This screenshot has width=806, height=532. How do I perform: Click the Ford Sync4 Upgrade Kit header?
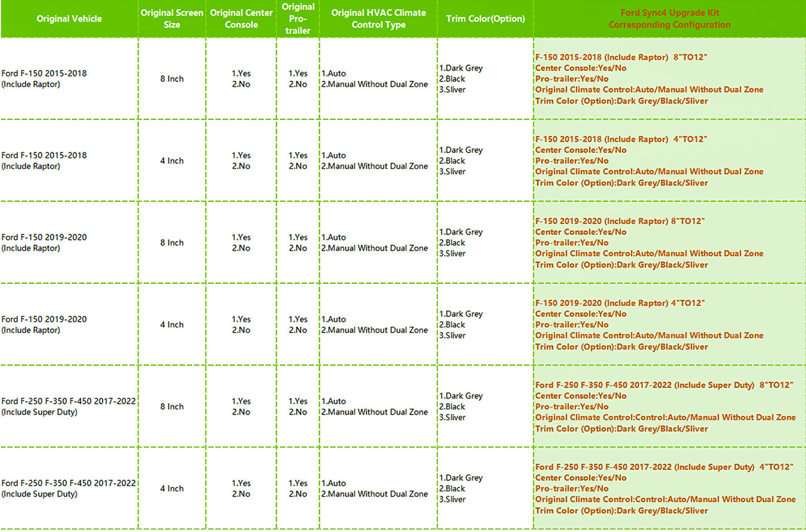tap(669, 19)
